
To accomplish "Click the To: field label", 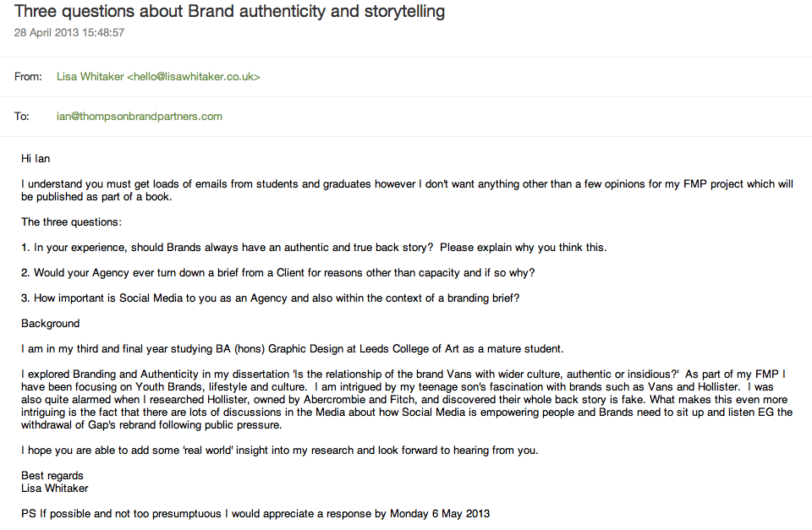I will point(22,117).
